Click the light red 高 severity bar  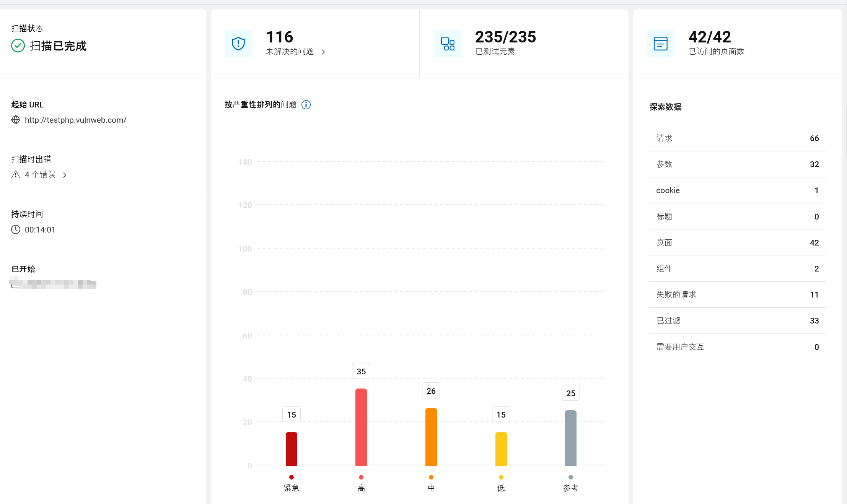point(361,427)
